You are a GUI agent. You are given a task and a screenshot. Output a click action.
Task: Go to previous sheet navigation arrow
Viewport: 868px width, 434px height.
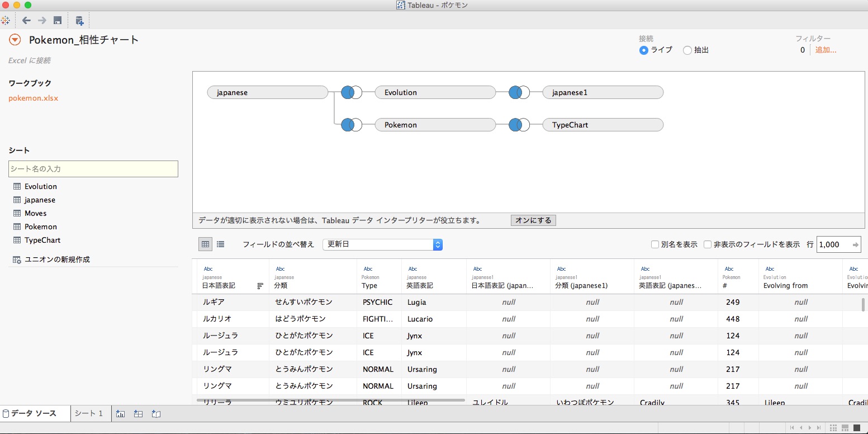click(802, 428)
